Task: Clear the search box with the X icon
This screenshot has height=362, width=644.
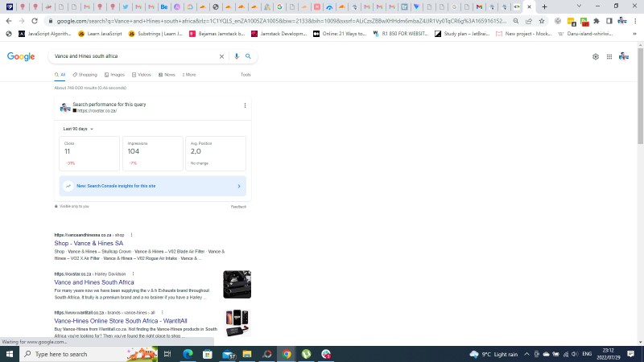Action: [221, 56]
